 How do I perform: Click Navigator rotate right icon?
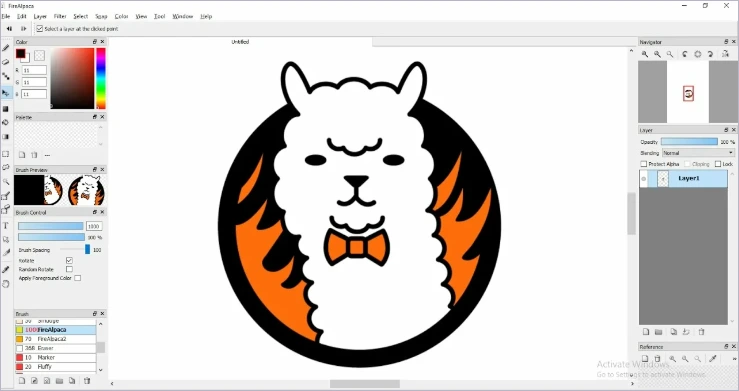(x=711, y=54)
